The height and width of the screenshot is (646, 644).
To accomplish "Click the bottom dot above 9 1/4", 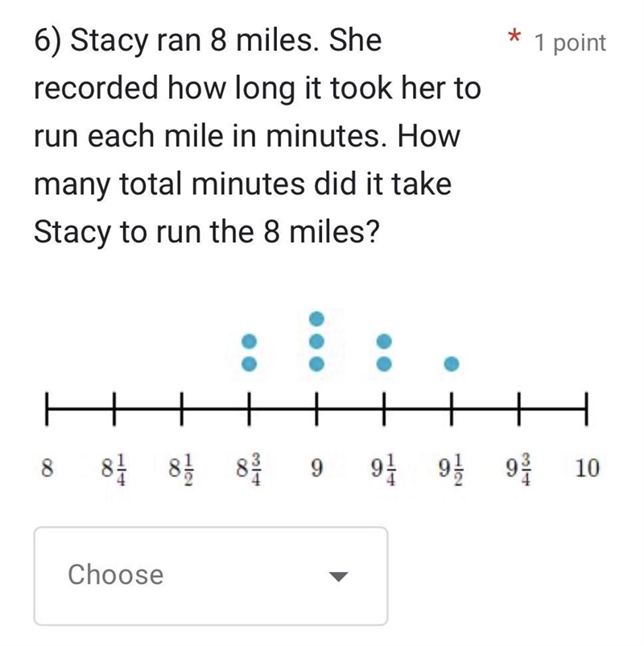I will [x=384, y=364].
